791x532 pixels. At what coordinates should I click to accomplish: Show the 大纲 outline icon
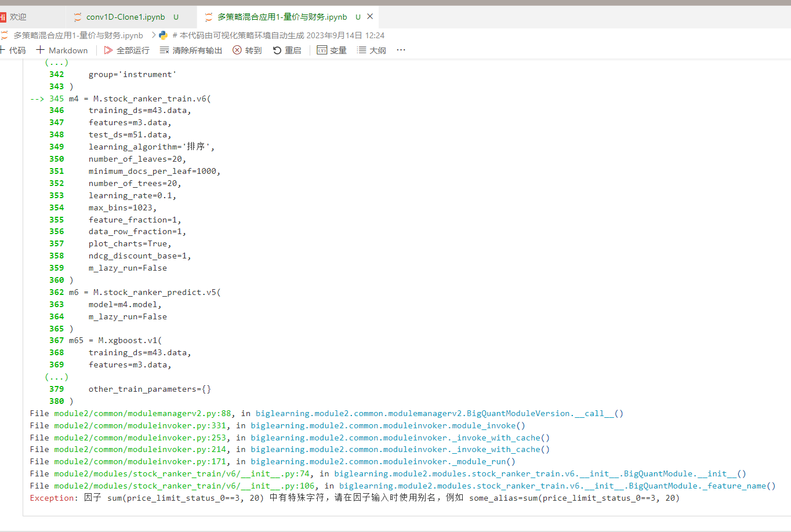pos(362,50)
